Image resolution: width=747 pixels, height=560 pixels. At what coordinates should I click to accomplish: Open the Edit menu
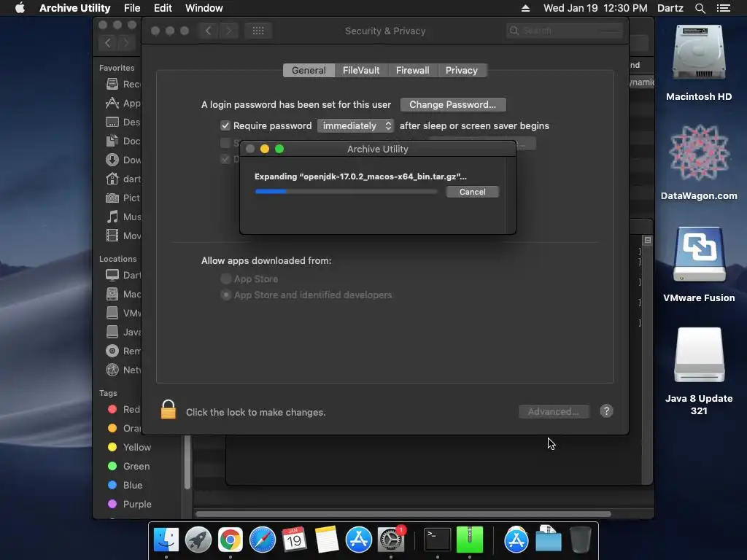tap(163, 8)
